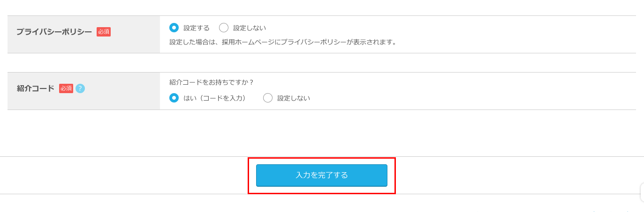
Task: Select the はい（コードを入力） radio circle
Action: click(x=174, y=98)
